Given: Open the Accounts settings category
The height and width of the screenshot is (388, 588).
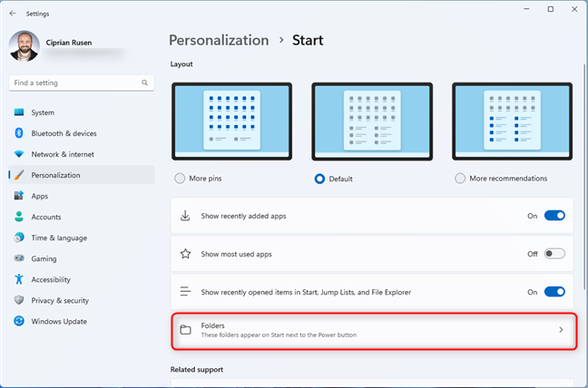Looking at the screenshot, I should pyautogui.click(x=82, y=217).
